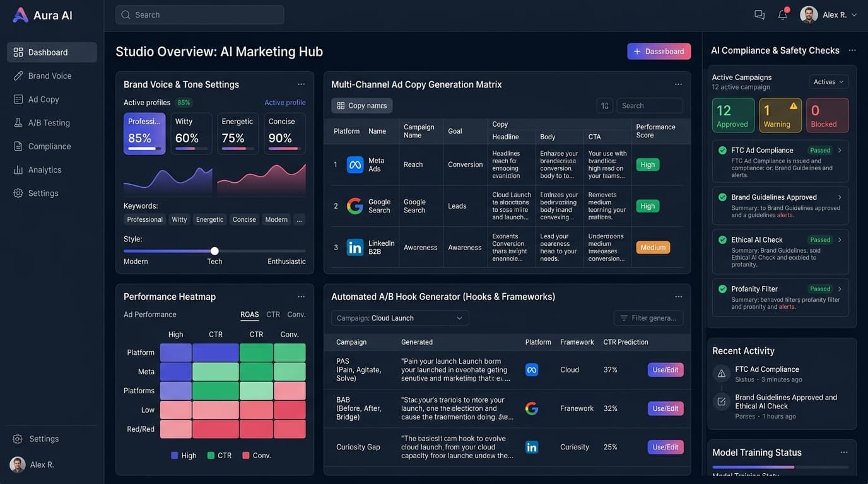Click the LinkedIn B2B icon in matrix

[x=355, y=247]
